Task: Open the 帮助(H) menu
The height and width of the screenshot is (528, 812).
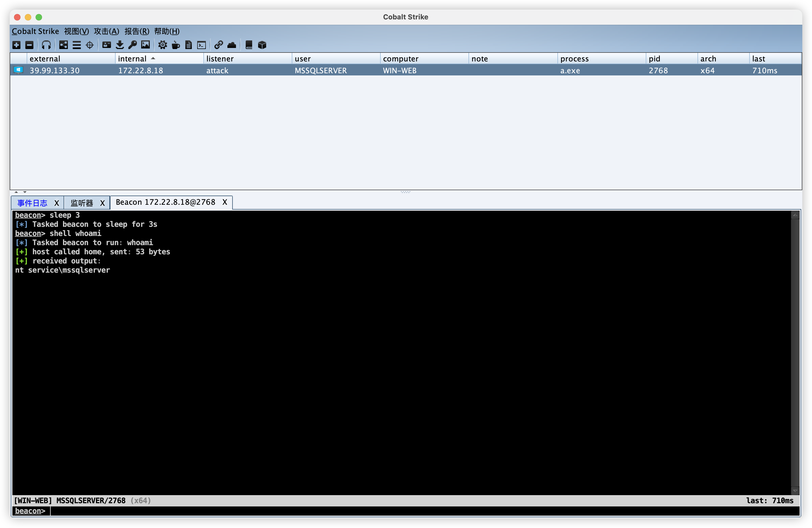Action: 167,31
